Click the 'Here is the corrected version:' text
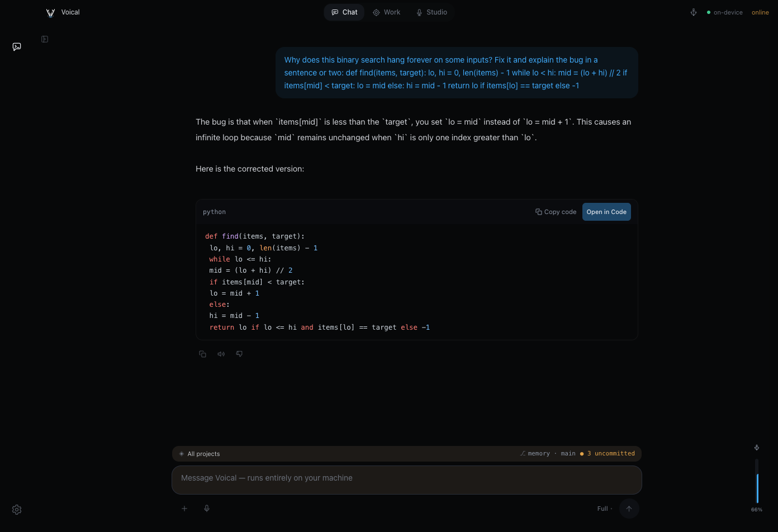Screen dimensions: 778x532 [250, 169]
